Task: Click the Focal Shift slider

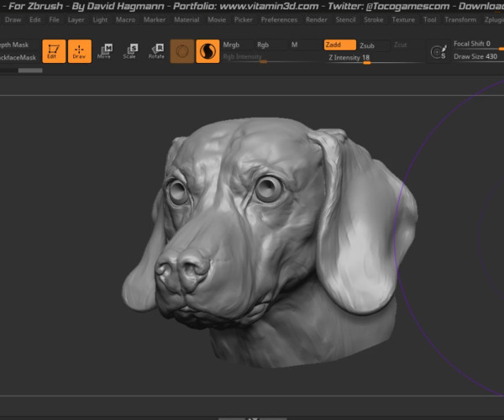Action: (478, 45)
